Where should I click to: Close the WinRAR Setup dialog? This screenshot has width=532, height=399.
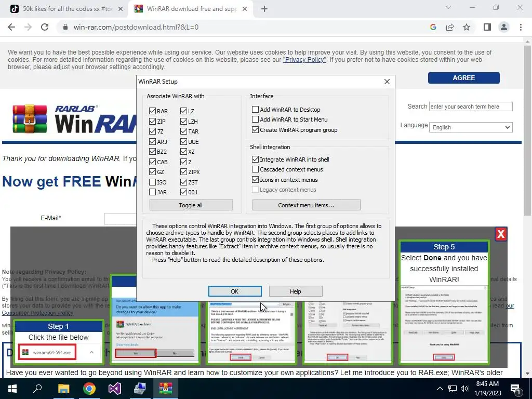(x=387, y=82)
